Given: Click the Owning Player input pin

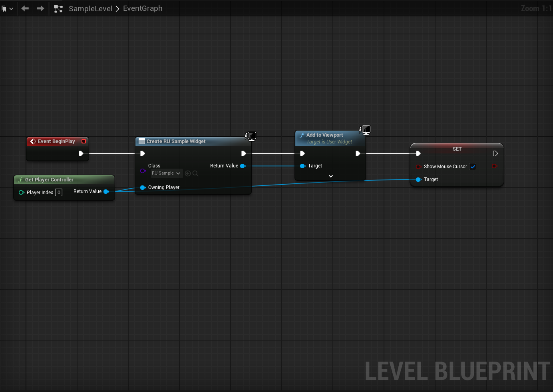Looking at the screenshot, I should pyautogui.click(x=143, y=187).
